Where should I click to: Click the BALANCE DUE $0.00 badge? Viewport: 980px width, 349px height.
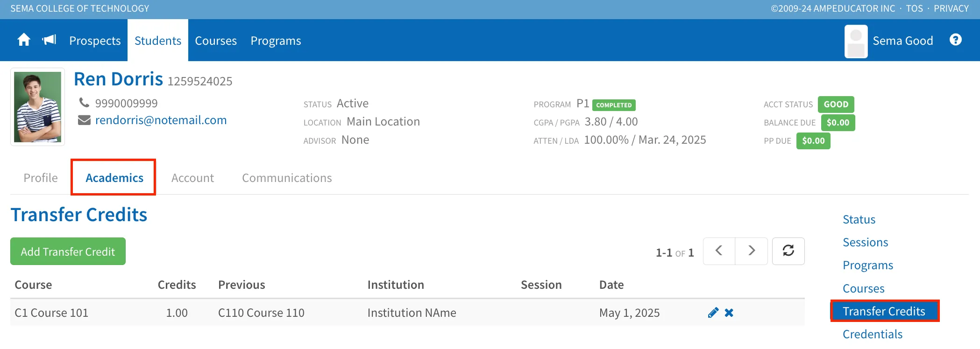click(x=838, y=123)
